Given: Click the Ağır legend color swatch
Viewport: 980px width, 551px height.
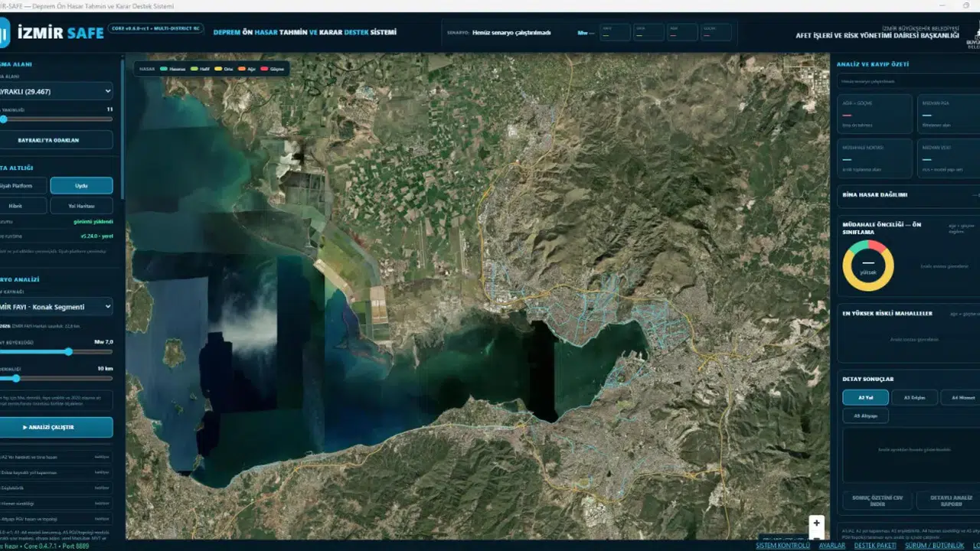Looking at the screenshot, I should tap(241, 69).
